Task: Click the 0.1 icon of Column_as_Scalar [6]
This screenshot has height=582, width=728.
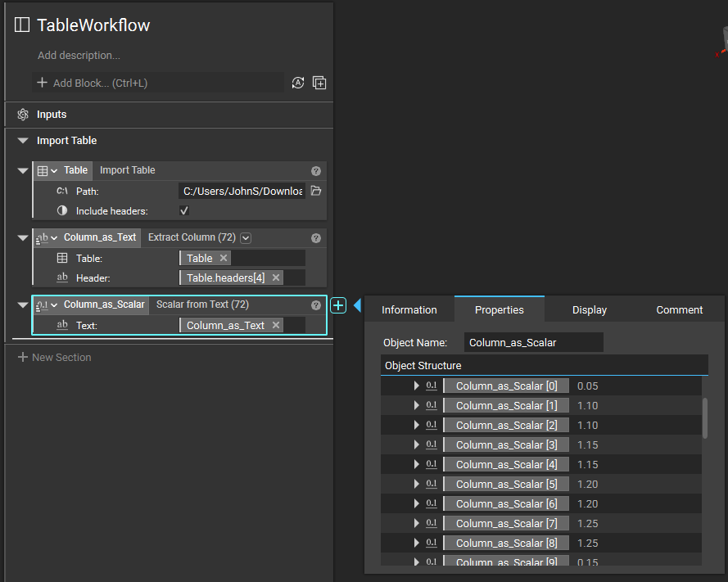Action: 432,503
